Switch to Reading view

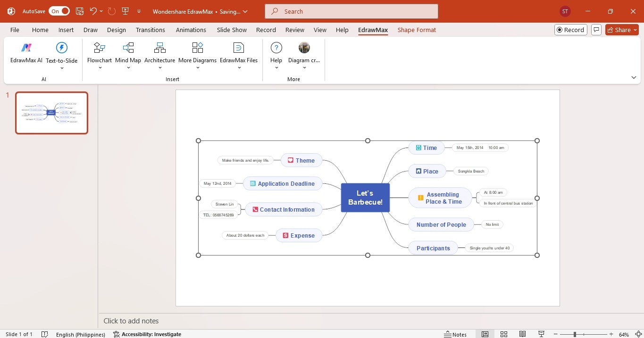(x=523, y=334)
